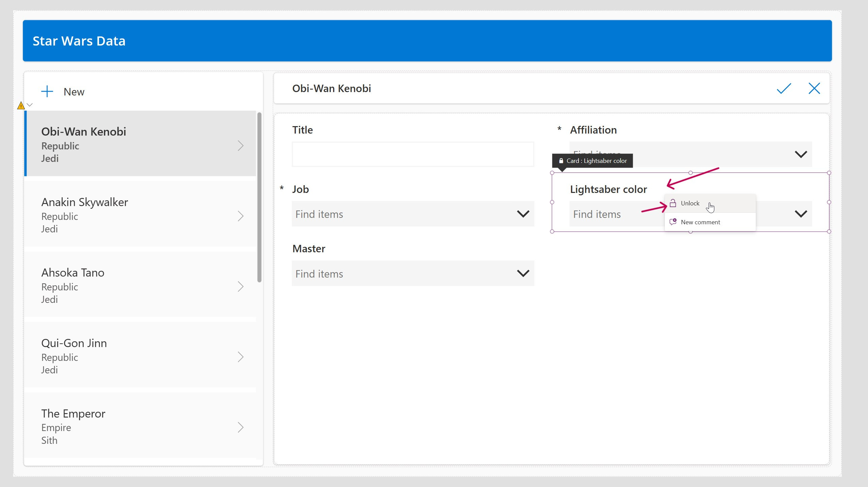Choose Unlock from the context menu

coord(690,203)
